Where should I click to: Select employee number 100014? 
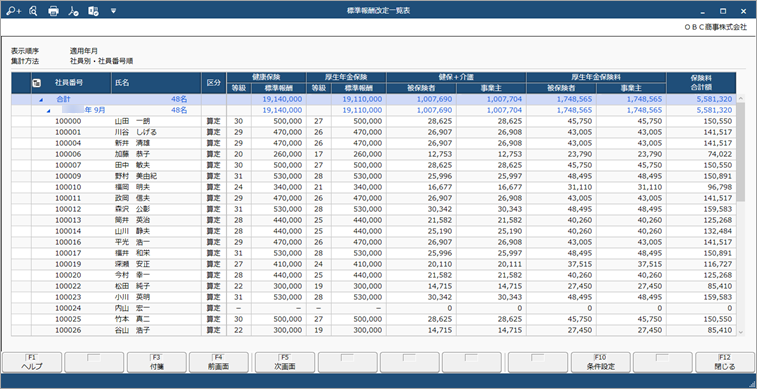(x=68, y=232)
